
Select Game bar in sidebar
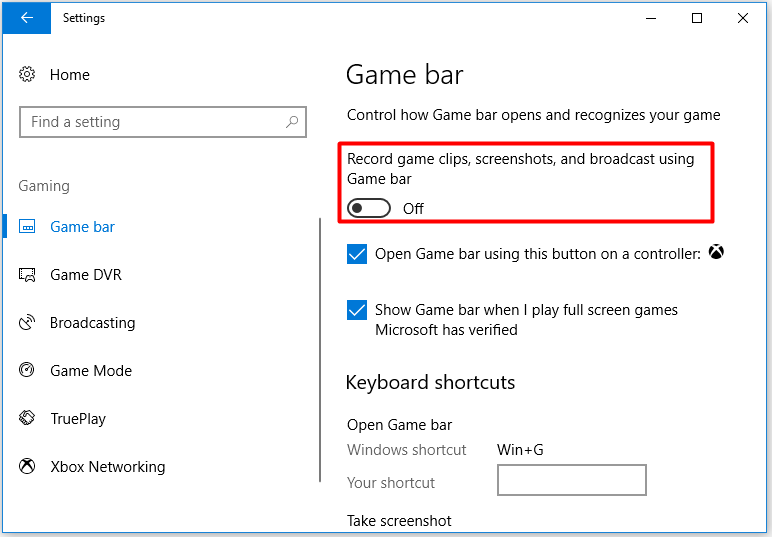pos(82,226)
